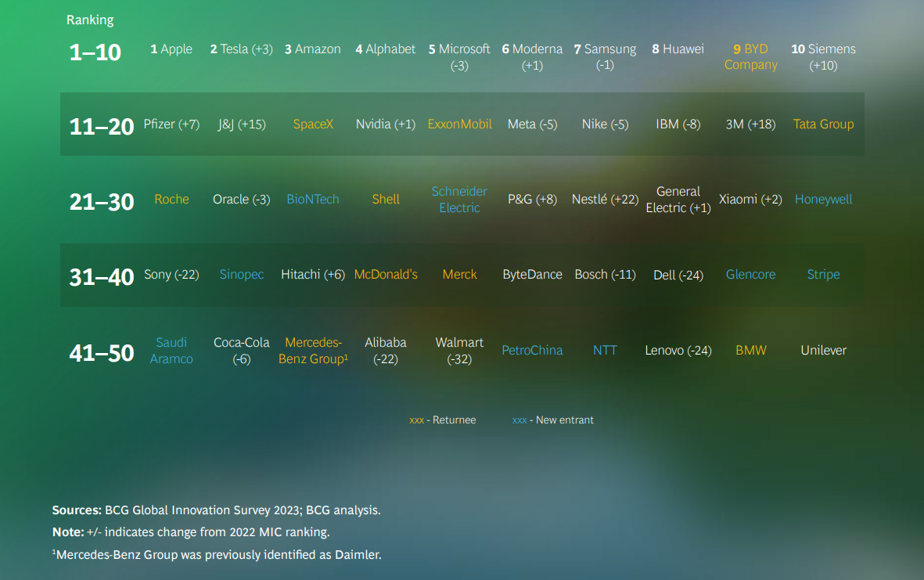Click Microsoft (-3) in the top row

459,56
